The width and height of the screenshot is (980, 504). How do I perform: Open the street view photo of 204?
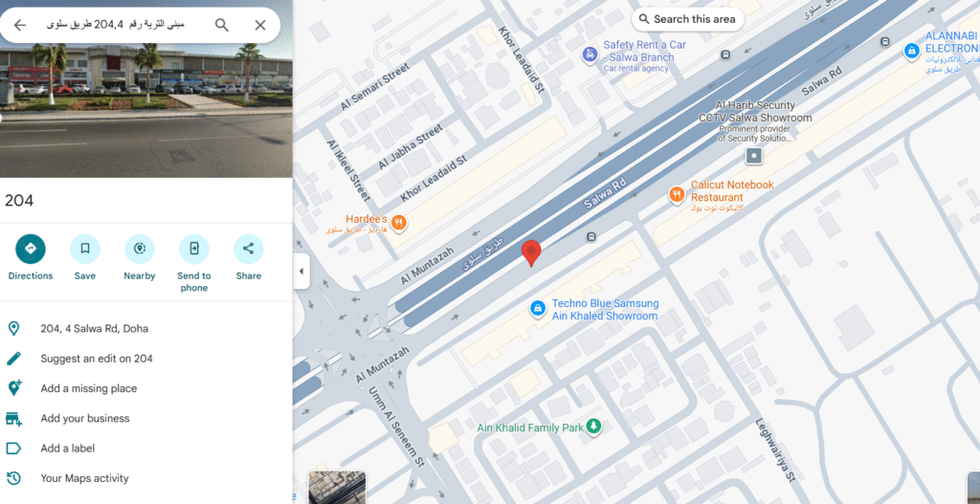coord(146,89)
